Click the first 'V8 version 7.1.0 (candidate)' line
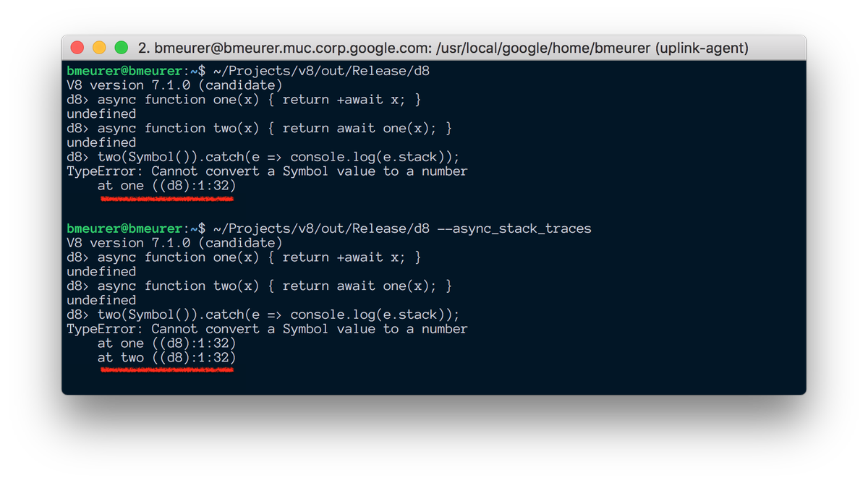Viewport: 868px width, 483px height. [x=174, y=85]
